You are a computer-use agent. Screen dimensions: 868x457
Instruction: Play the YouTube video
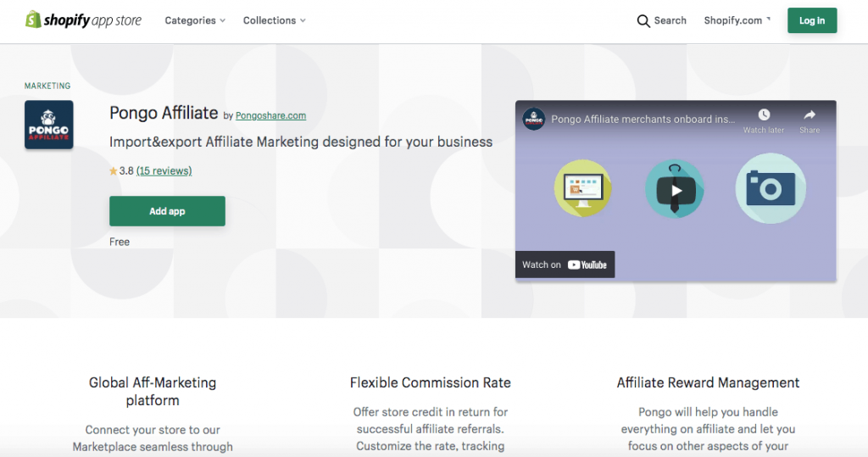coord(675,191)
